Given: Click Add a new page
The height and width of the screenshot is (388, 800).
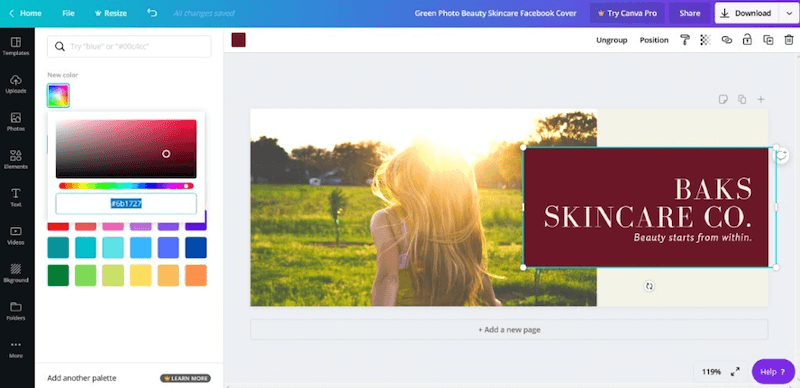Looking at the screenshot, I should [509, 329].
